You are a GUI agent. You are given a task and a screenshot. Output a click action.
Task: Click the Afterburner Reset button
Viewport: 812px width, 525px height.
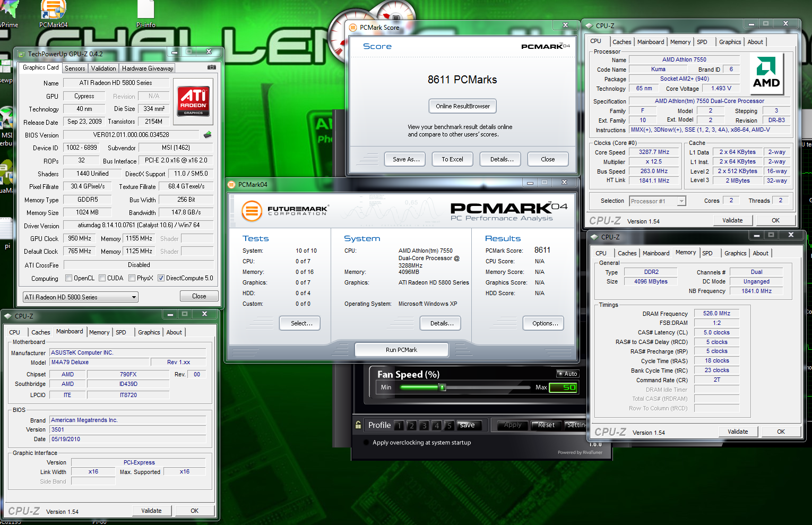coord(546,425)
